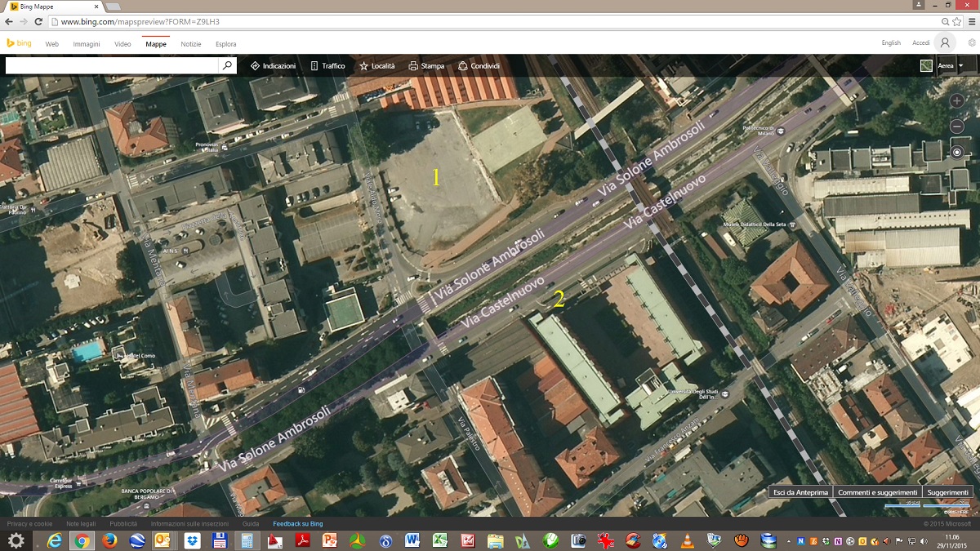This screenshot has height=551, width=980.
Task: Click the Banca Popolare di Bergamo label
Action: (147, 492)
